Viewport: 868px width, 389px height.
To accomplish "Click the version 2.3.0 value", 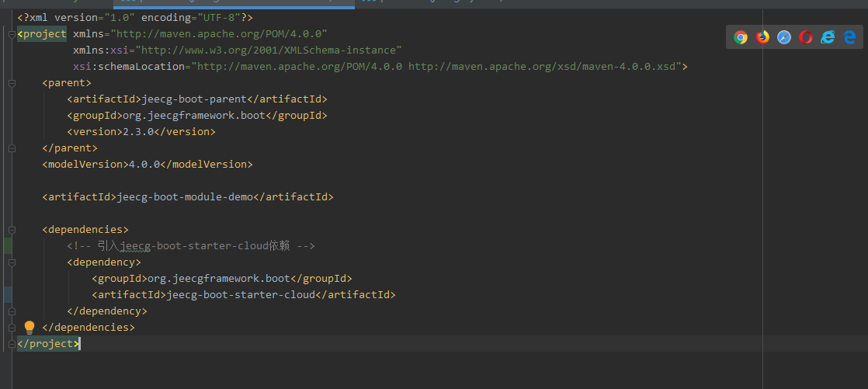I will pos(138,132).
